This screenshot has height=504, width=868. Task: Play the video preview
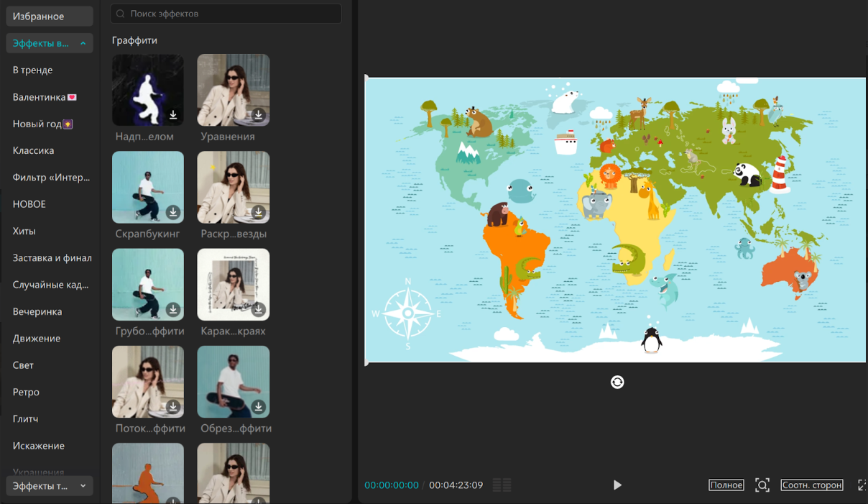pyautogui.click(x=617, y=485)
